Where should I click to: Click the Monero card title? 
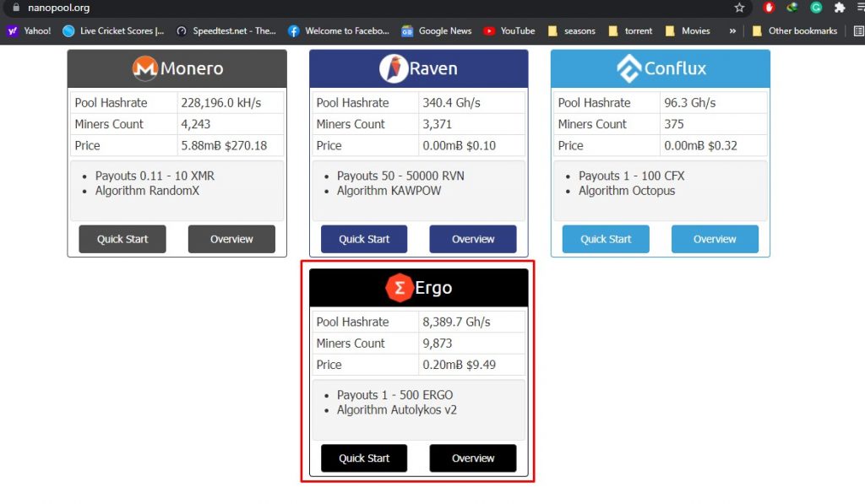coord(192,68)
